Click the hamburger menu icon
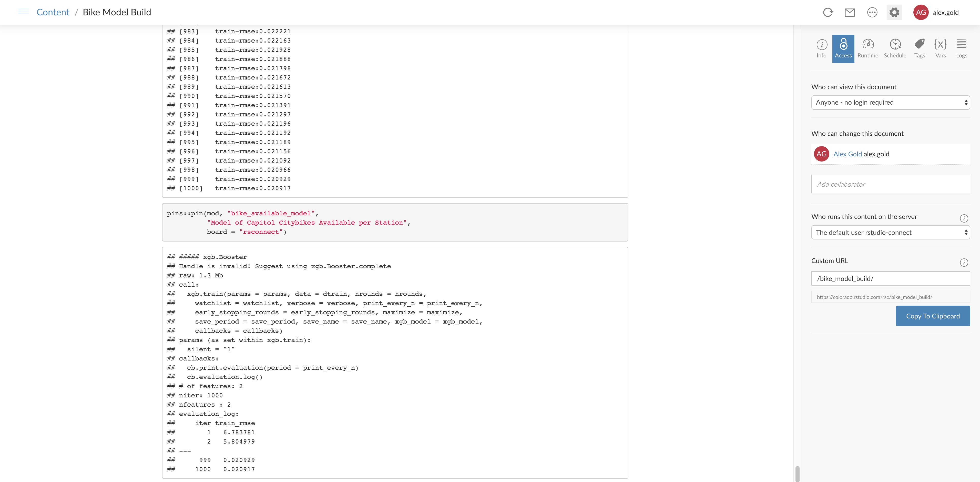 (x=23, y=11)
